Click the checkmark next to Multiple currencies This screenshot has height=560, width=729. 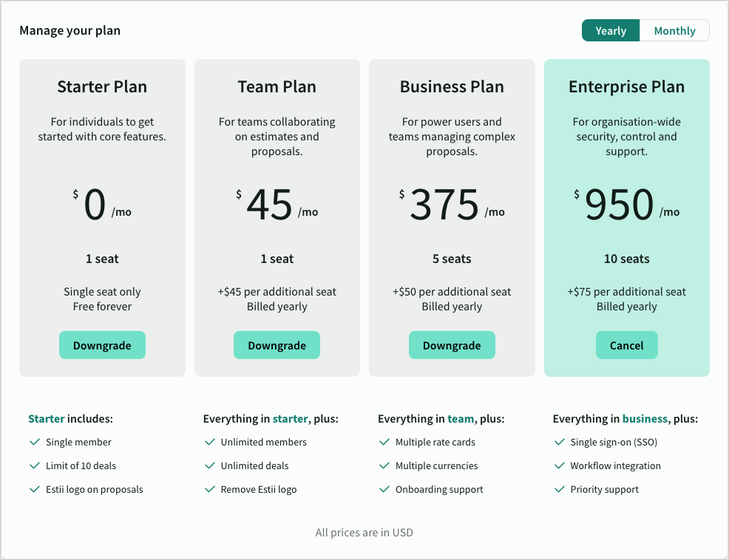[384, 465]
